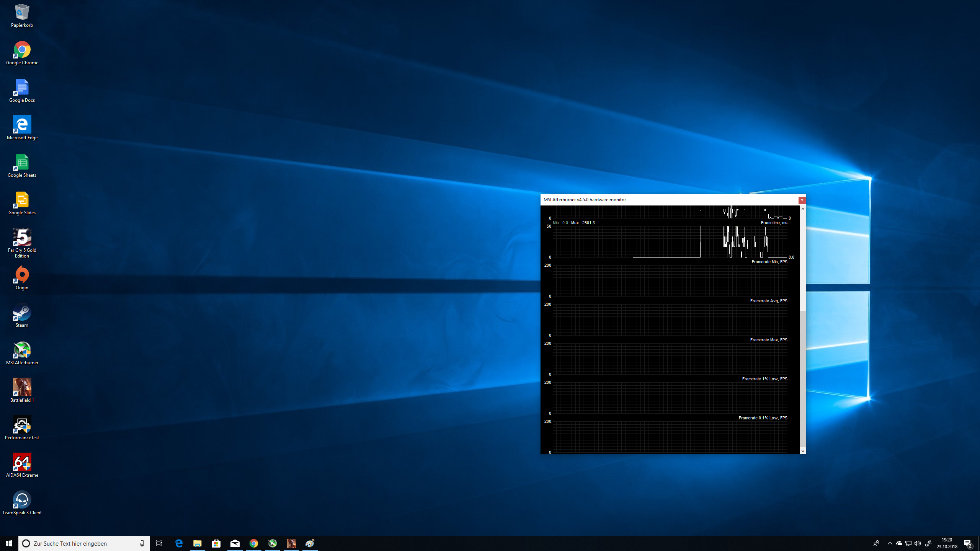Open the volume control in tray
The image size is (980, 551).
click(918, 543)
